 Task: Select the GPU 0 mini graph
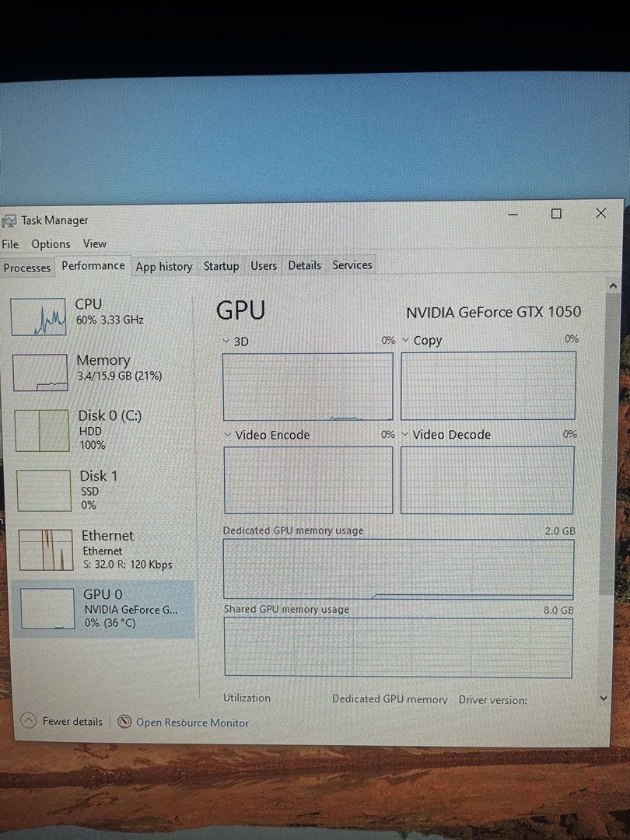pyautogui.click(x=47, y=608)
